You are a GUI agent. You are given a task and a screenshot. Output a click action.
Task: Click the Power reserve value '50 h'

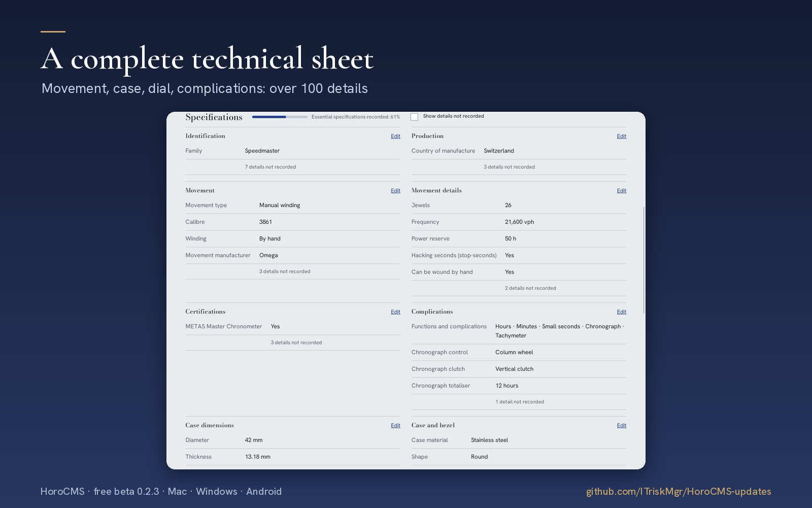[511, 239]
